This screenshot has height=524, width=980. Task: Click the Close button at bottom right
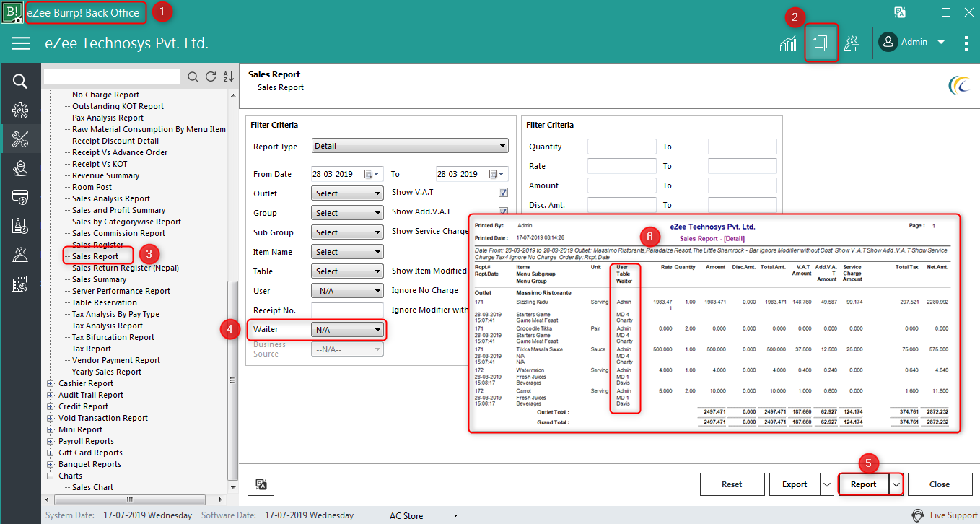click(x=940, y=484)
